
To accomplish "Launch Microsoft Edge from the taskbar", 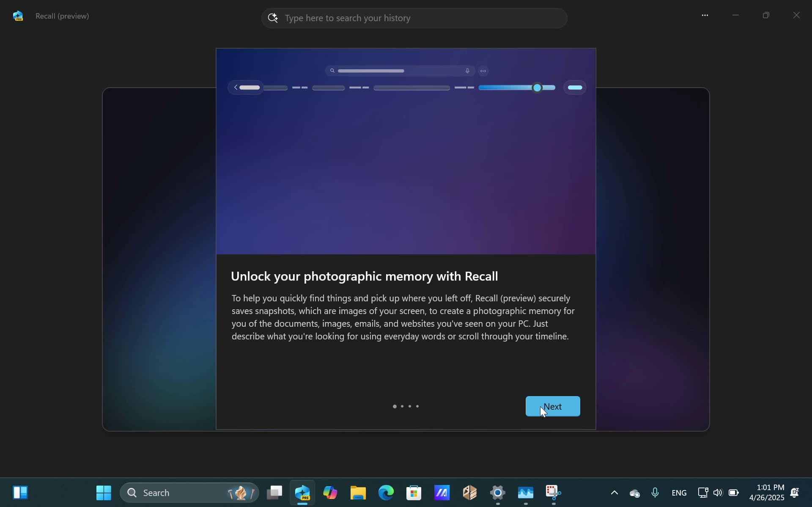I will coord(386,493).
